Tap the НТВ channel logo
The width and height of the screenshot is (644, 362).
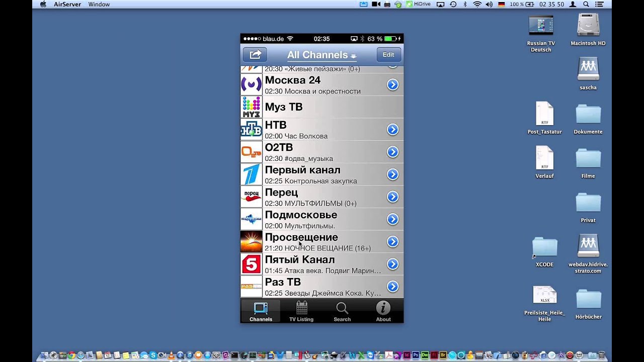[x=251, y=129]
